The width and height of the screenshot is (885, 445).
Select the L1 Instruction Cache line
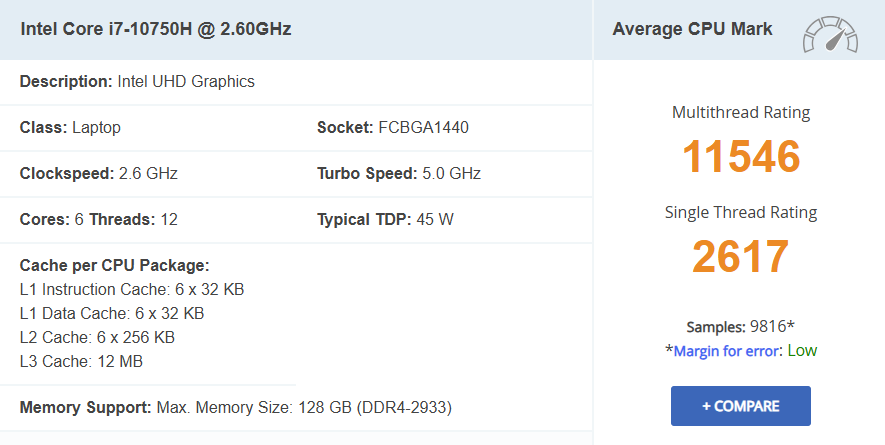click(132, 289)
